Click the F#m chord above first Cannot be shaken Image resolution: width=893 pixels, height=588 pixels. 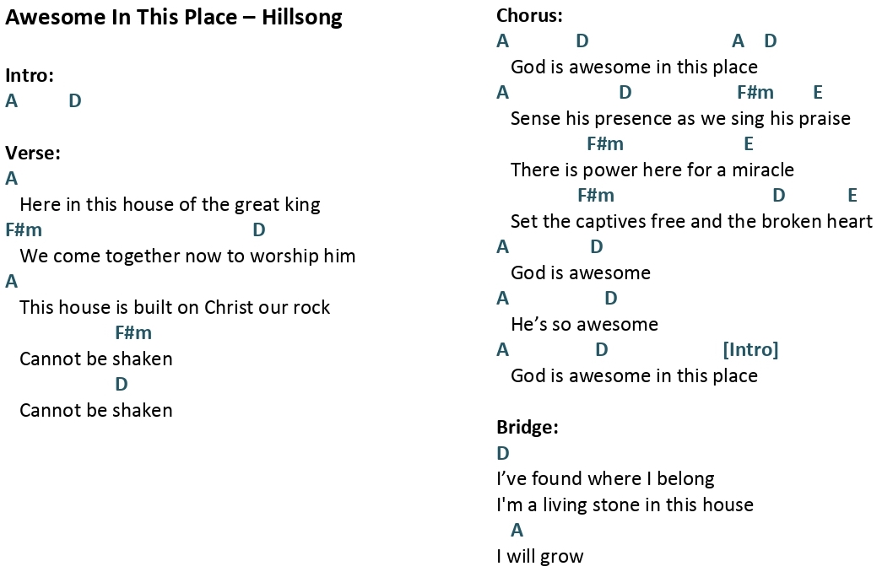pyautogui.click(x=133, y=332)
